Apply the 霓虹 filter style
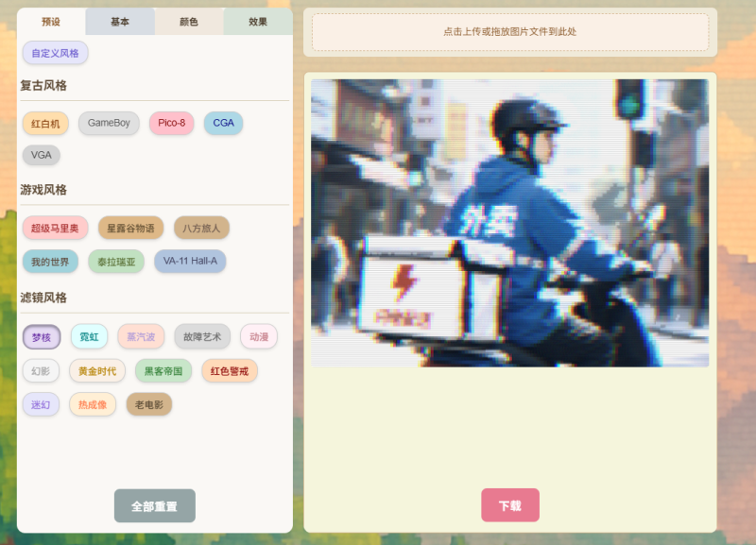 [x=89, y=336]
